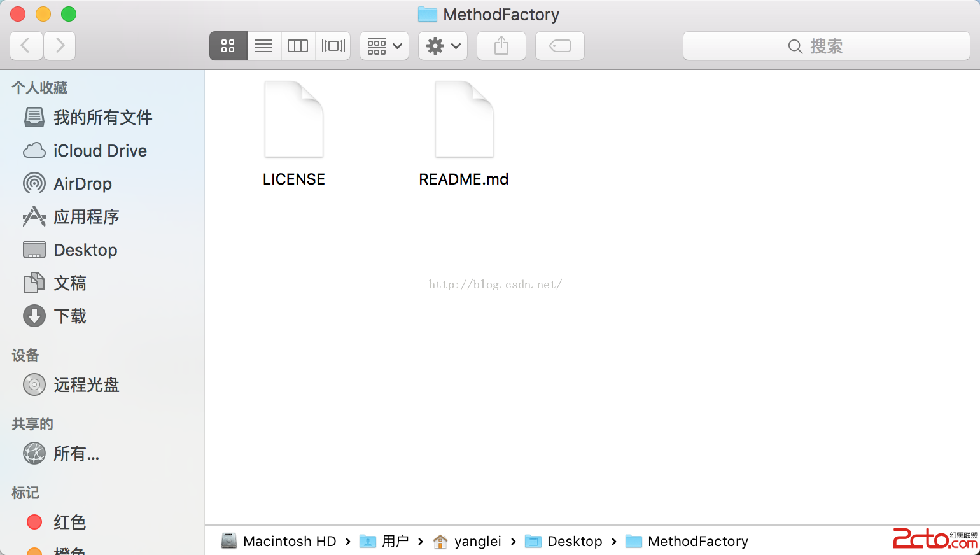The height and width of the screenshot is (555, 980).
Task: Go forward to next folder
Action: coord(60,46)
